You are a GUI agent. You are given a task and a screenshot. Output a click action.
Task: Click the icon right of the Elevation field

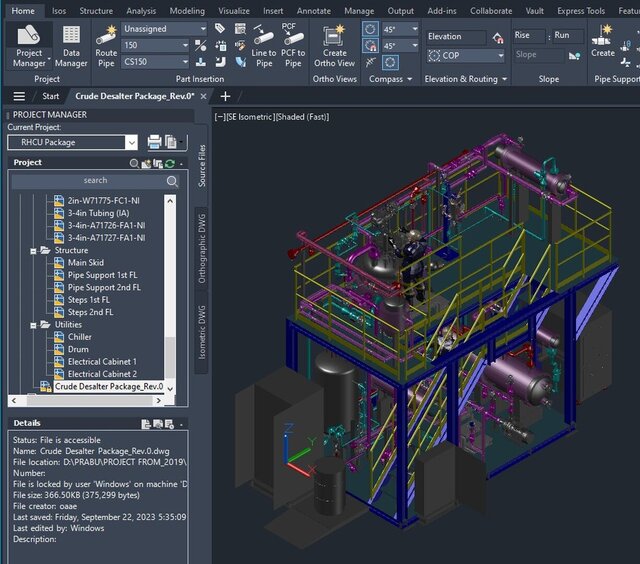tap(498, 38)
